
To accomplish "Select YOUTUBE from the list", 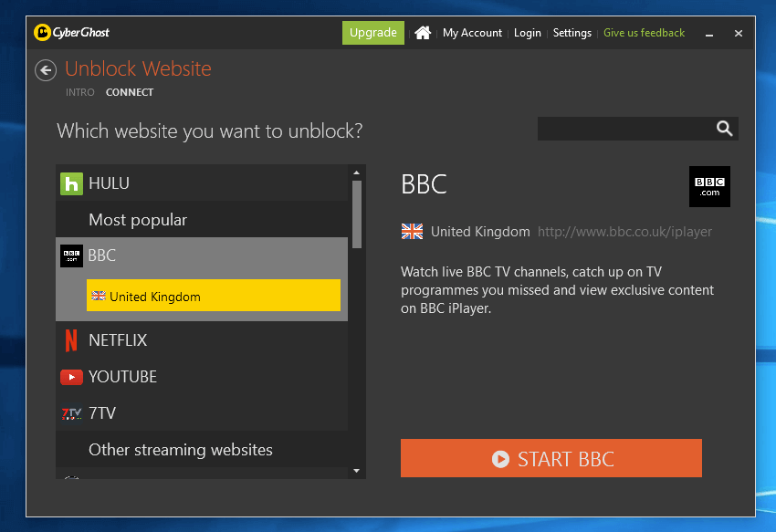I will tap(202, 377).
